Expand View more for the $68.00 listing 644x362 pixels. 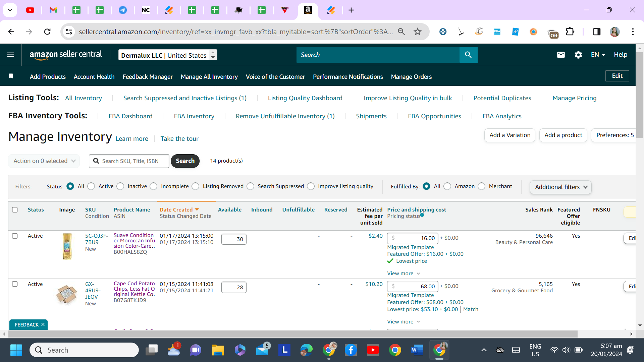404,322
